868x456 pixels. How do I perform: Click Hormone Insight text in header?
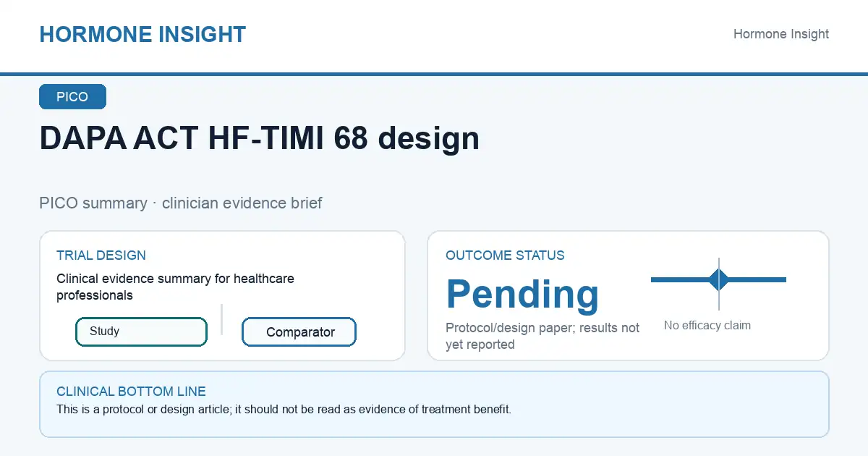tap(781, 34)
